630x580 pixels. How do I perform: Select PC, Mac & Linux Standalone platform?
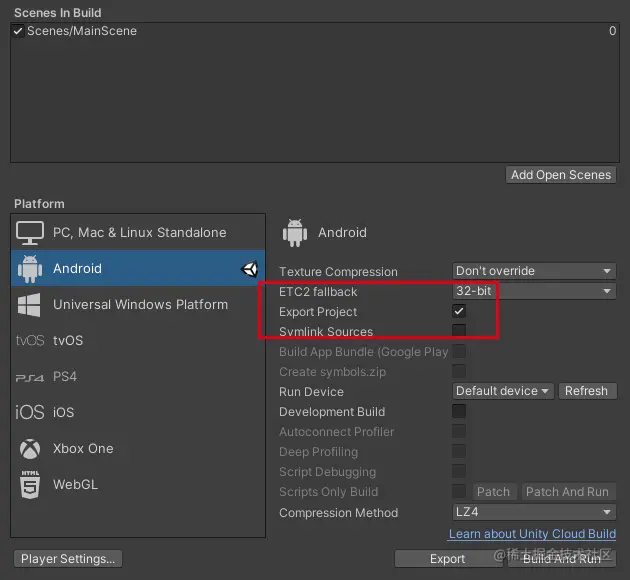[138, 233]
